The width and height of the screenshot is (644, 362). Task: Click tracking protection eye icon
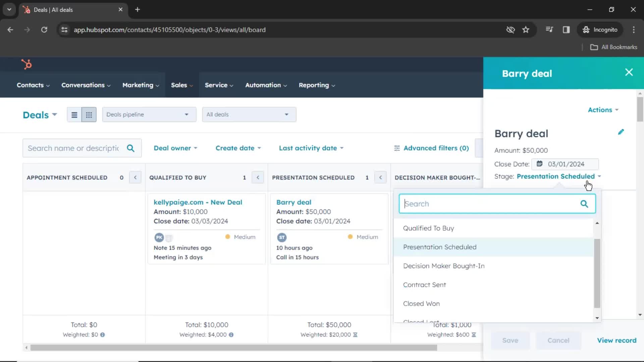click(511, 30)
